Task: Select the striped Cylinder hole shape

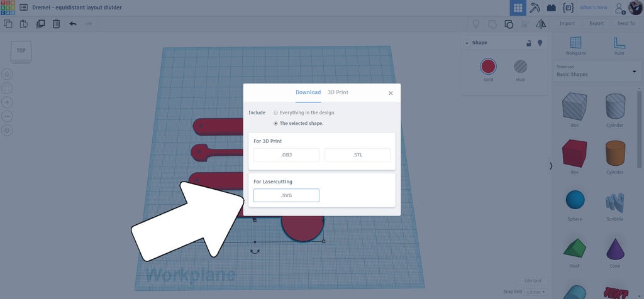Action: click(615, 106)
